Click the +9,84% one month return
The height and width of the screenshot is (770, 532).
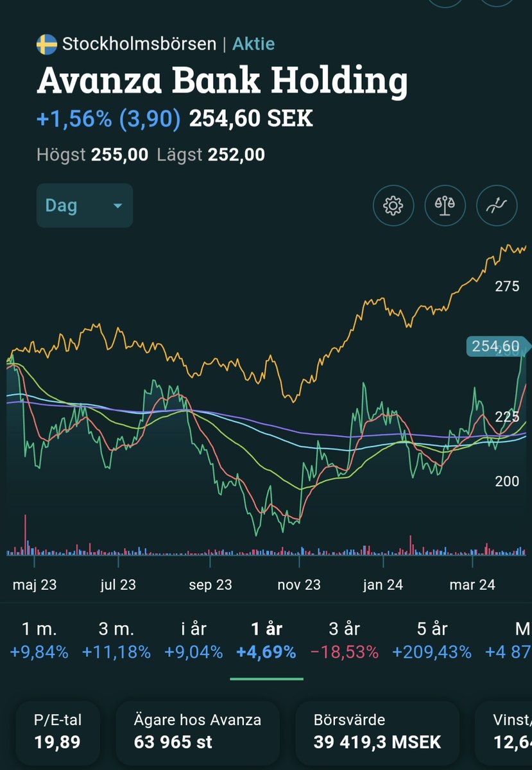[39, 653]
